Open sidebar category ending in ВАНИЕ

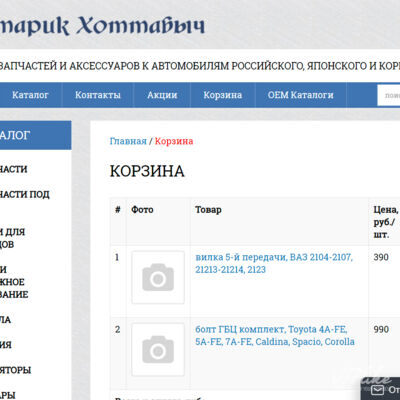(x=14, y=282)
